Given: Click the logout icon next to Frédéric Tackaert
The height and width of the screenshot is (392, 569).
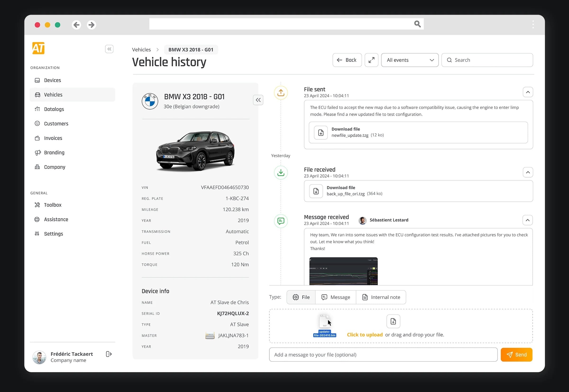Looking at the screenshot, I should click(109, 354).
